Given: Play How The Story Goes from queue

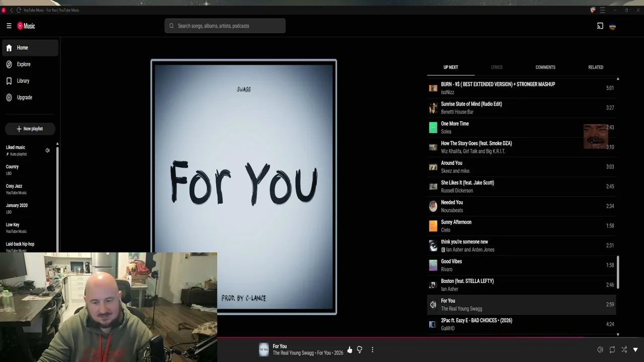Looking at the screenshot, I should [x=521, y=147].
